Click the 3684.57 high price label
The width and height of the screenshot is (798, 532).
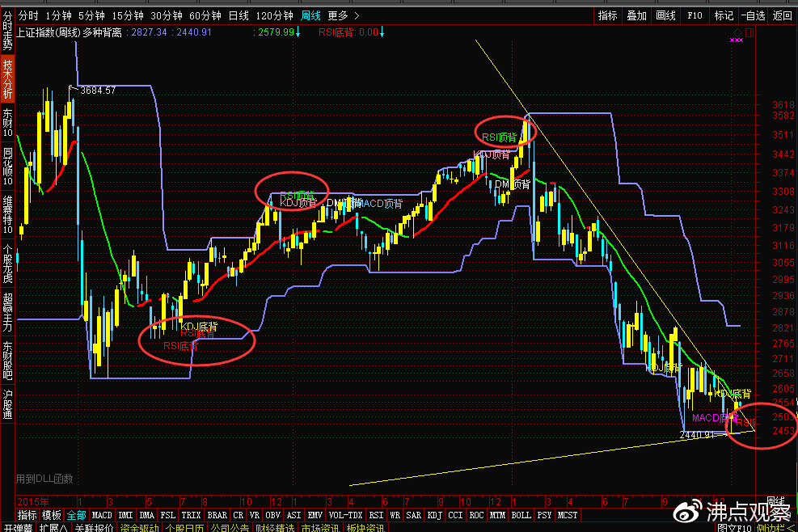point(98,91)
